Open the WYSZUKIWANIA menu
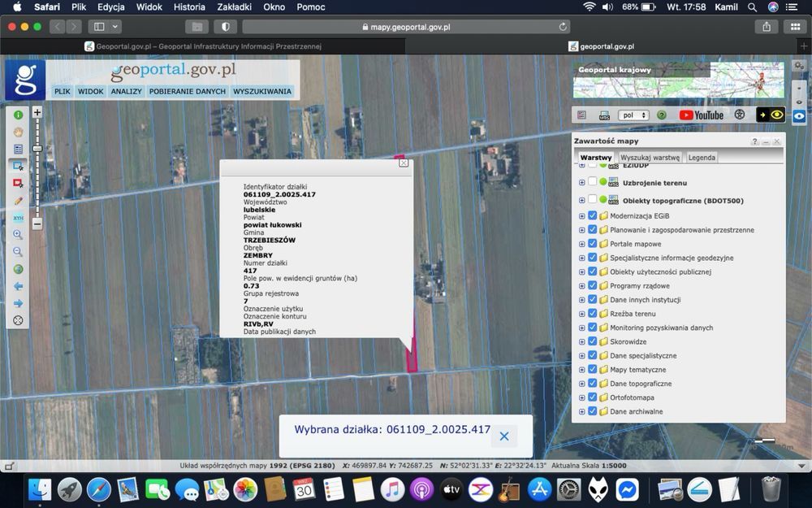Viewport: 812px width, 508px height. click(x=261, y=92)
